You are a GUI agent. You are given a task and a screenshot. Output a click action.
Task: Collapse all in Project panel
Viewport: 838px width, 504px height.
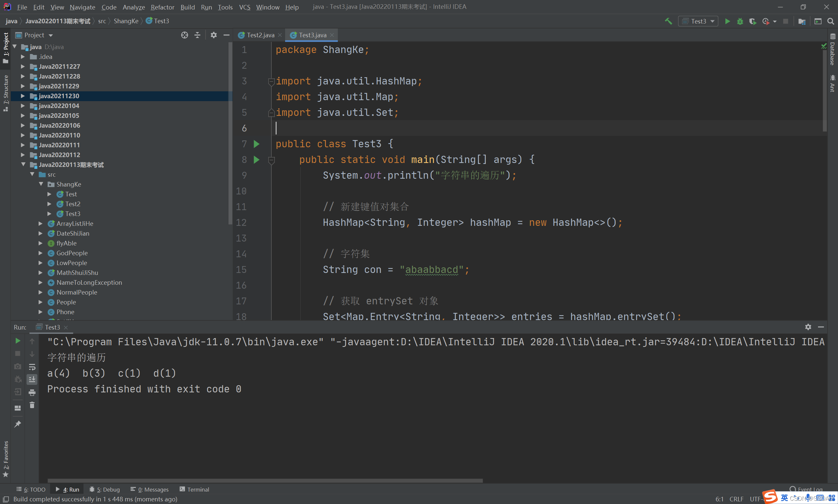pyautogui.click(x=197, y=35)
